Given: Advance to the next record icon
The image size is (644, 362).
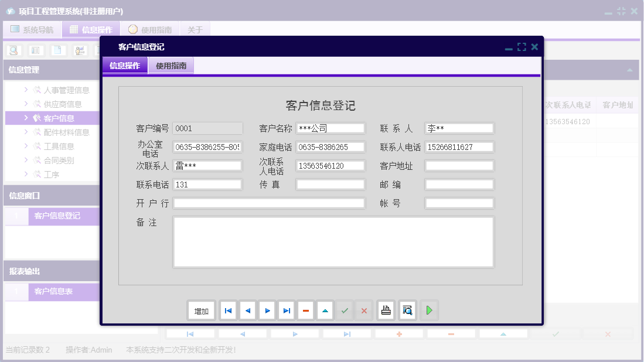Looking at the screenshot, I should pyautogui.click(x=267, y=310).
